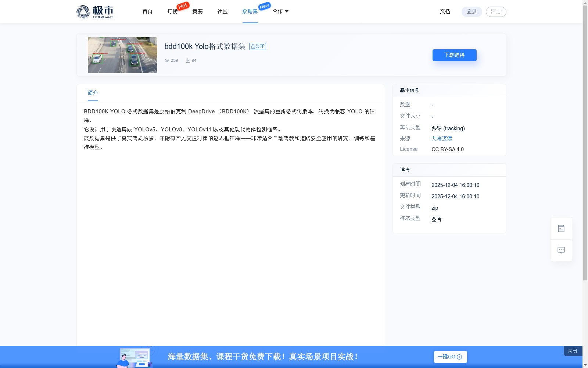Click the 极市 Extreme Mart logo
Image resolution: width=588 pixels, height=368 pixels.
click(x=94, y=12)
